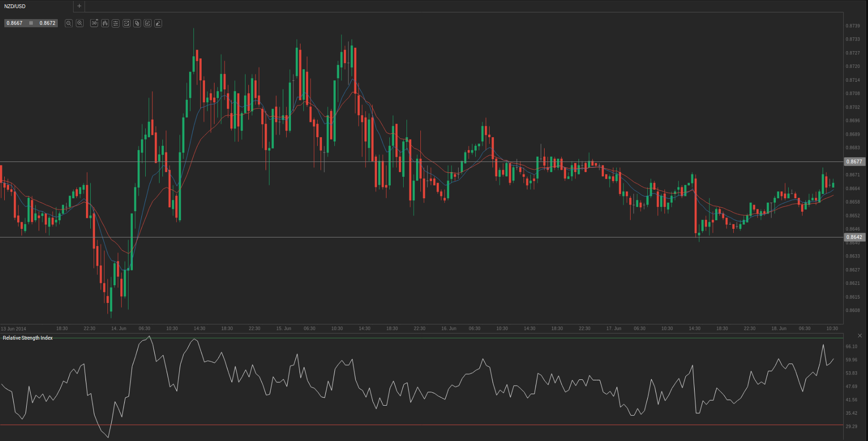Open the edit drawing tool with pencil-in-square icon
This screenshot has height=441, width=868.
coord(148,23)
